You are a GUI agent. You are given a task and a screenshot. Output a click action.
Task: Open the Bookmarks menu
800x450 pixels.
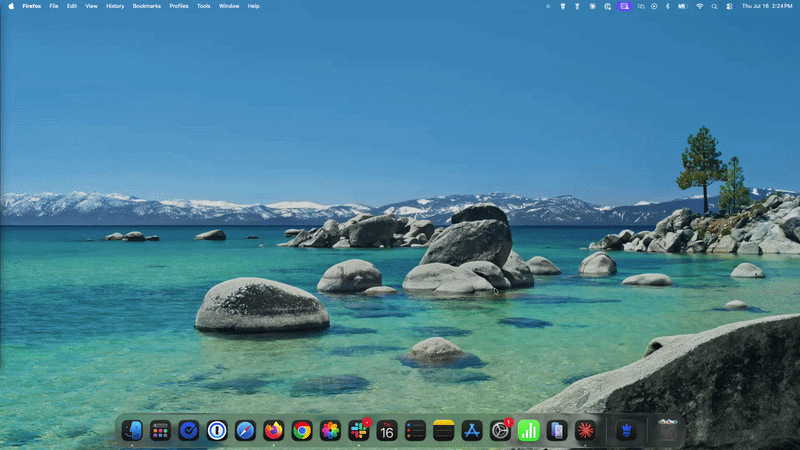[x=146, y=6]
